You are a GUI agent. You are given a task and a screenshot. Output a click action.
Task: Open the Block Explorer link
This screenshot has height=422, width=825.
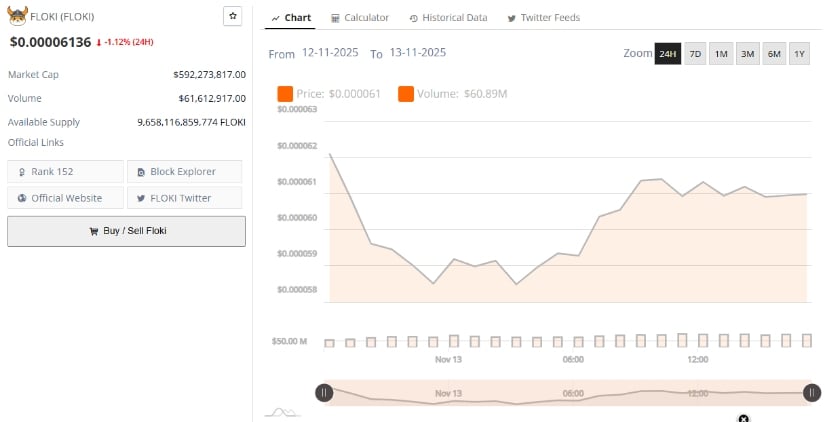click(x=183, y=172)
